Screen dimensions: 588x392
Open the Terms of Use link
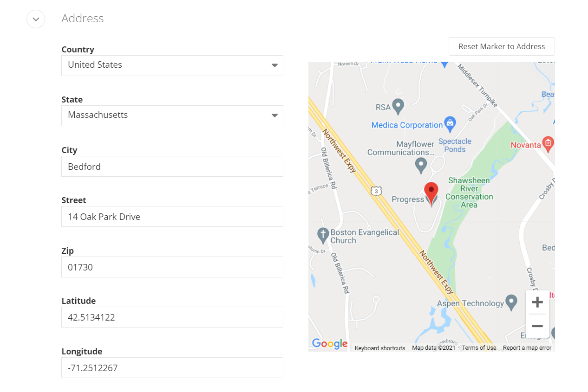[x=479, y=348]
